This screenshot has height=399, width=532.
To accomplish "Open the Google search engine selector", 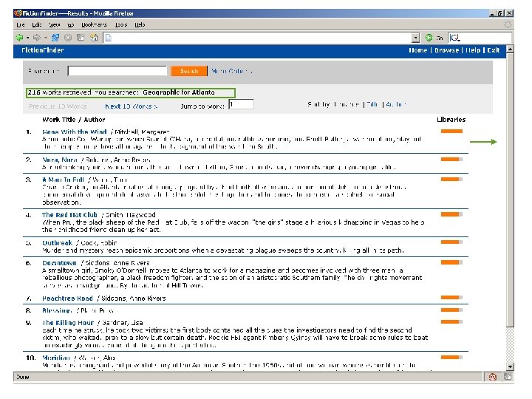I will pos(454,38).
